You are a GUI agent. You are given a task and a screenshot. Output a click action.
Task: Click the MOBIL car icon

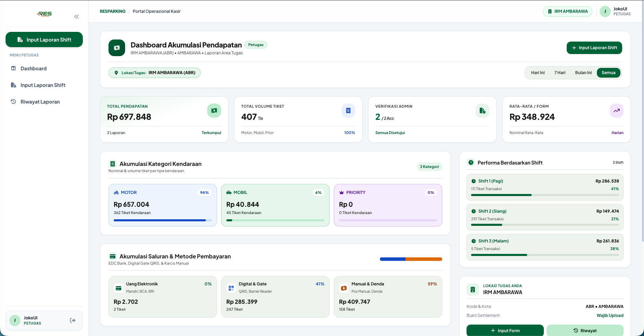(229, 193)
